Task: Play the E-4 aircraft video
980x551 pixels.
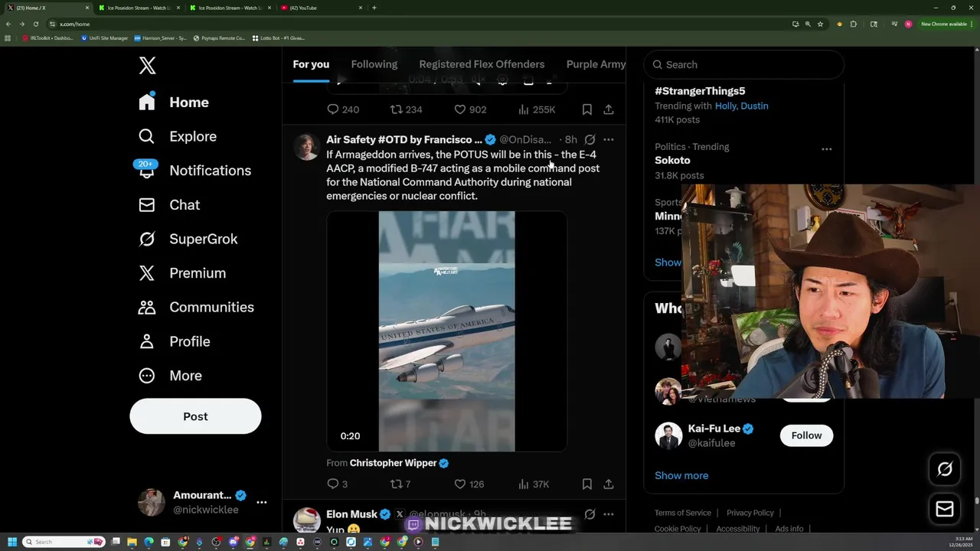Action: click(447, 331)
